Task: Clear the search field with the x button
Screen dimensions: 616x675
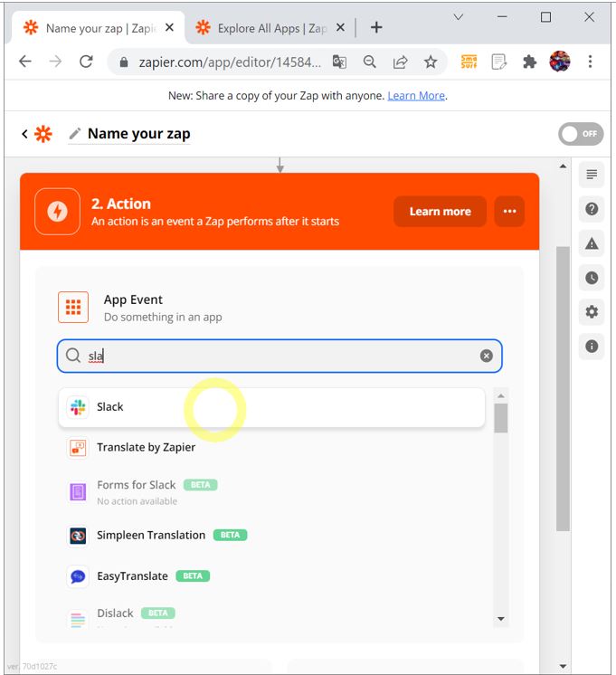Action: [x=487, y=356]
